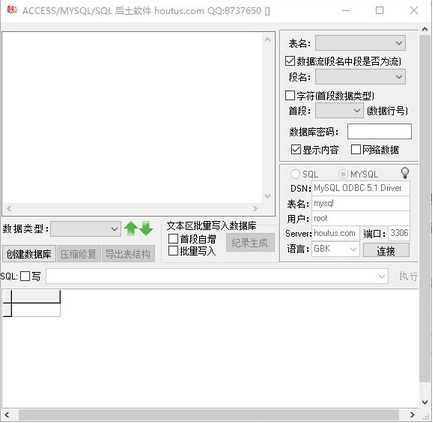Tick the 批量写入 checkbox
The height and width of the screenshot is (423, 433).
point(173,251)
